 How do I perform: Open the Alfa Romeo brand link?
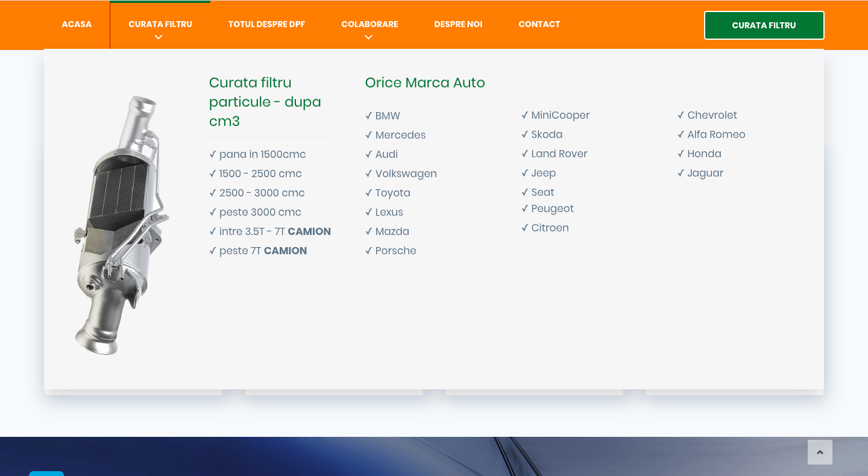711,134
